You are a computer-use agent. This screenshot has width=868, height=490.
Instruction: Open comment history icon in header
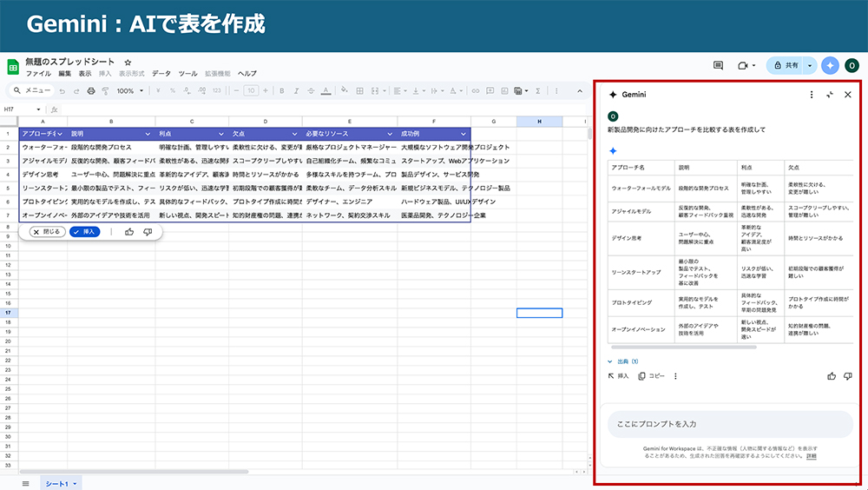click(718, 65)
